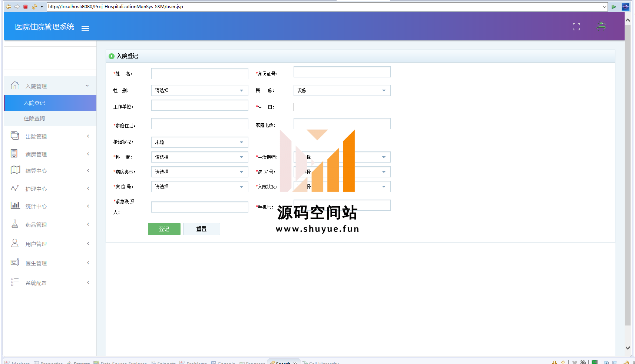Viewport: 635px width, 364px height.
Task: Click the page scrollbar up arrow
Action: tap(628, 20)
